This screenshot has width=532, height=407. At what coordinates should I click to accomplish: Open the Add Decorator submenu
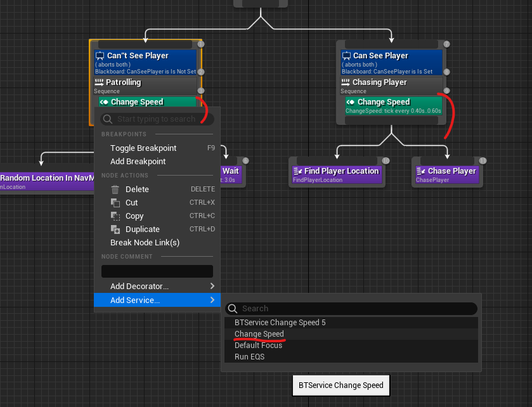157,287
